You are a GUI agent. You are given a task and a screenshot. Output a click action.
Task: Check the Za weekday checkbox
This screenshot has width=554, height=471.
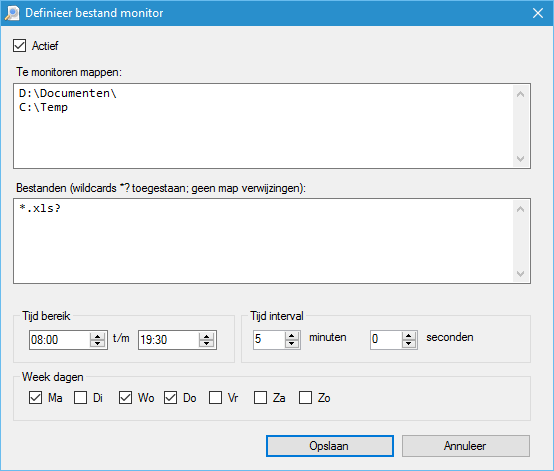[x=260, y=398]
